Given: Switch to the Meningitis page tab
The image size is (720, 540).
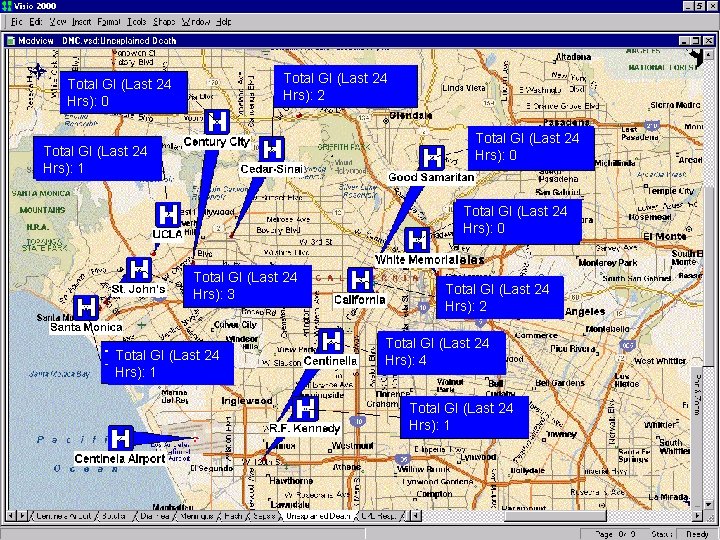Looking at the screenshot, I should pyautogui.click(x=197, y=516).
